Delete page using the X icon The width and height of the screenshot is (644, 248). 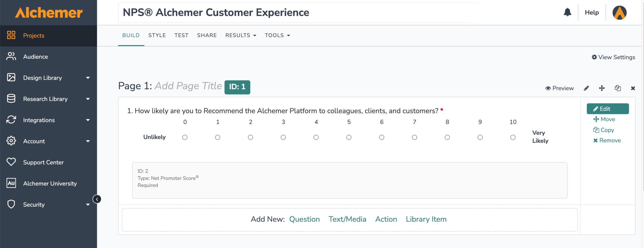coord(633,88)
